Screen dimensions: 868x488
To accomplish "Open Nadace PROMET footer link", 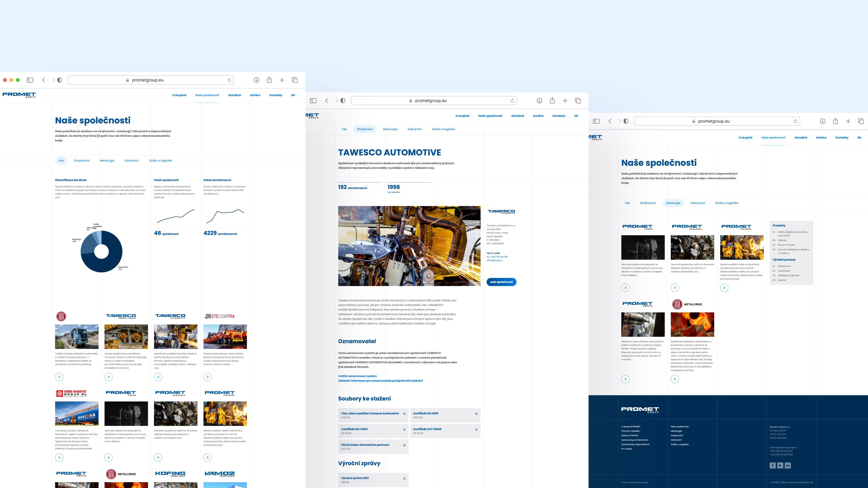I will coord(630,436).
